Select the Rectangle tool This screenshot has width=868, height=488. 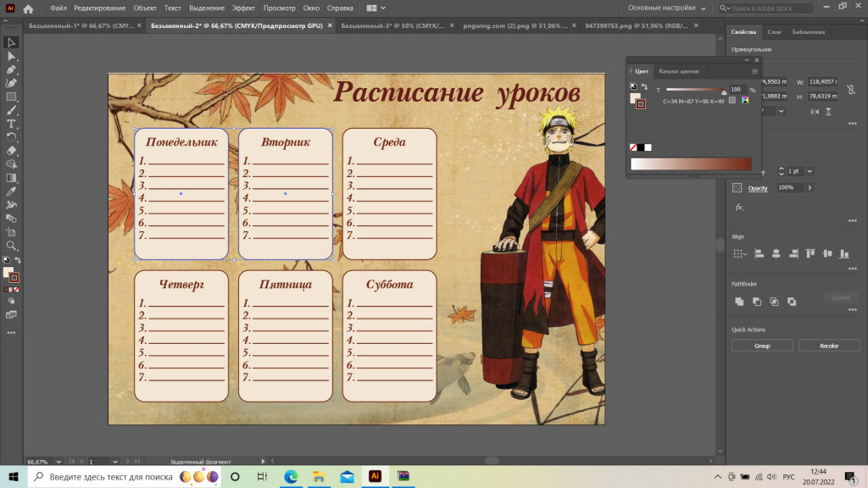pos(11,97)
